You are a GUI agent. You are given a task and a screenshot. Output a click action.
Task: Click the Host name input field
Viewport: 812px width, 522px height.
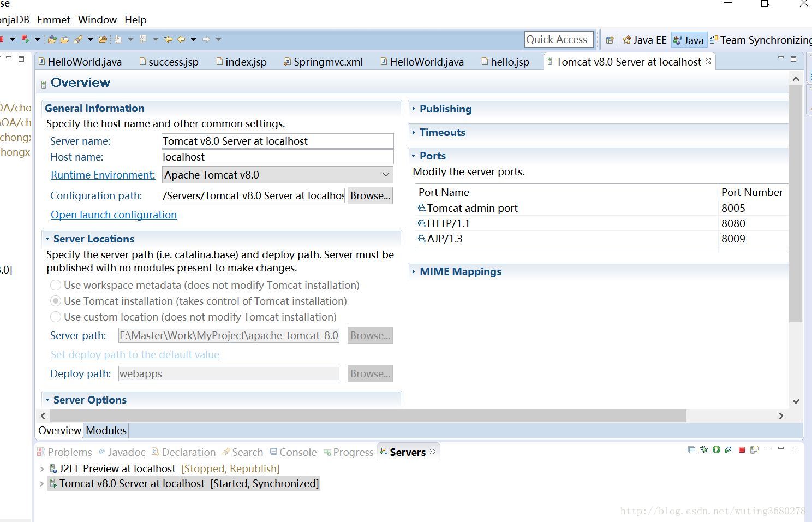click(x=277, y=157)
